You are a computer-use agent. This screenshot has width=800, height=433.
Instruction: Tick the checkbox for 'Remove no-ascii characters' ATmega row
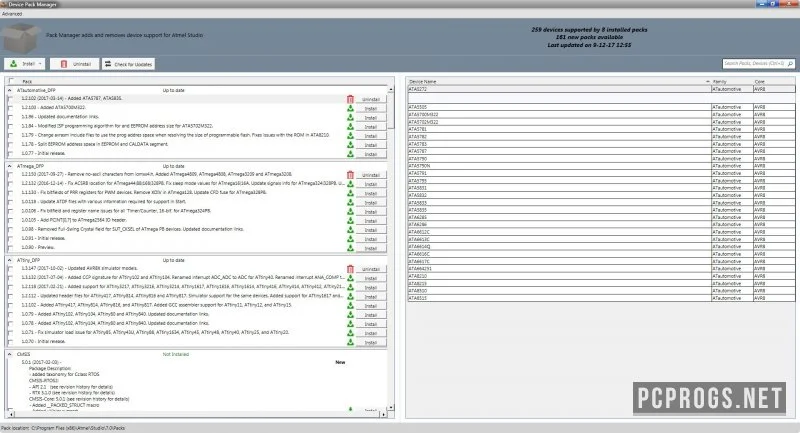10,174
